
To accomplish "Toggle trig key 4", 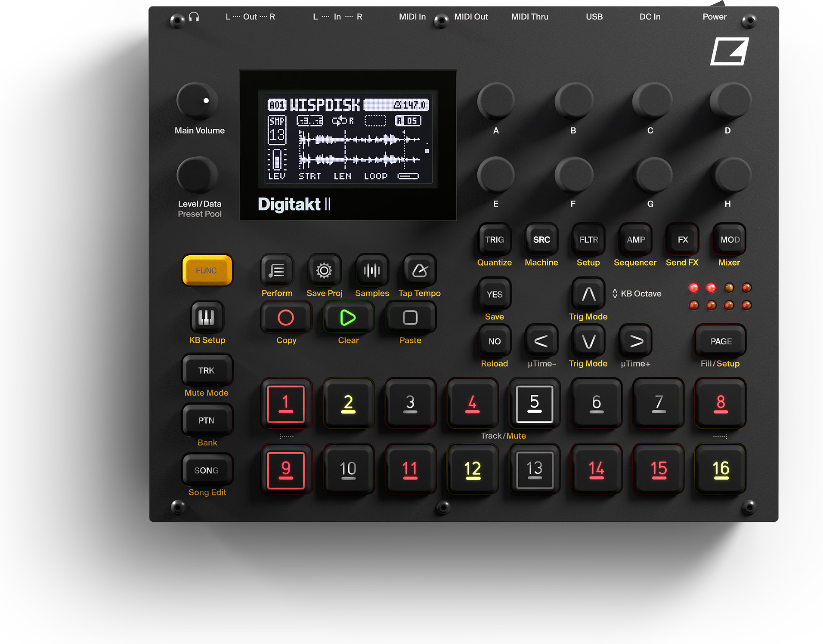I will (472, 404).
